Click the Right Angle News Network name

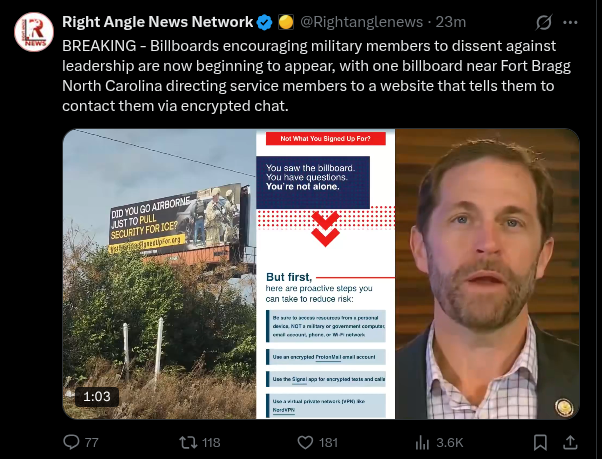pyautogui.click(x=157, y=22)
